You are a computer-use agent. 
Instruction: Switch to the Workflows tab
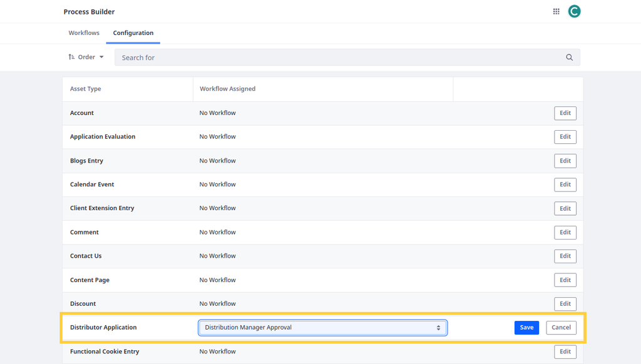click(x=84, y=33)
